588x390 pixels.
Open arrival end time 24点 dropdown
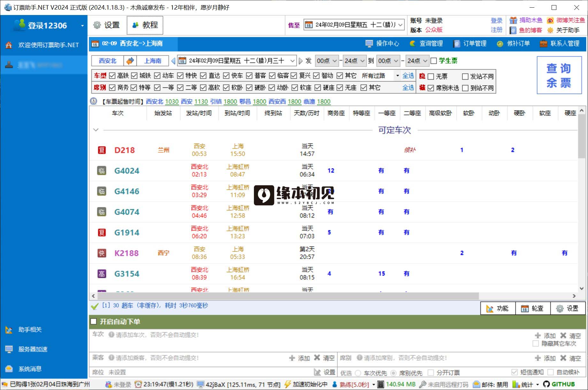417,61
